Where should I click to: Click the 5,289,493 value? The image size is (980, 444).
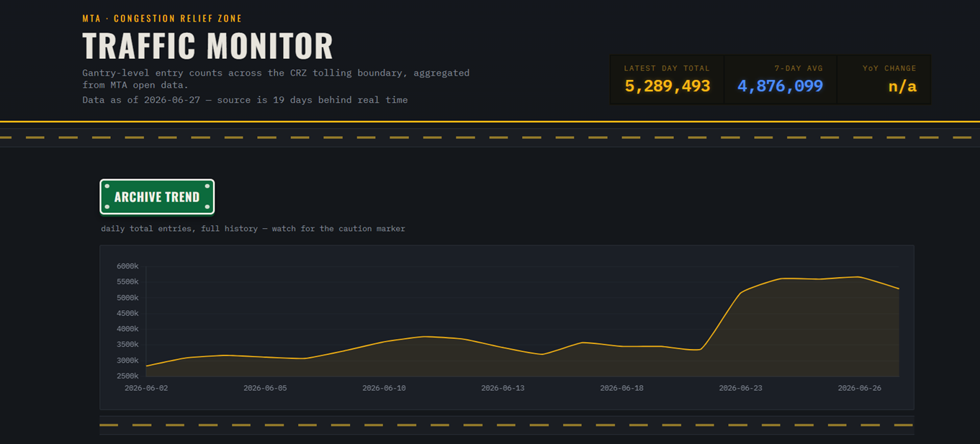click(667, 86)
